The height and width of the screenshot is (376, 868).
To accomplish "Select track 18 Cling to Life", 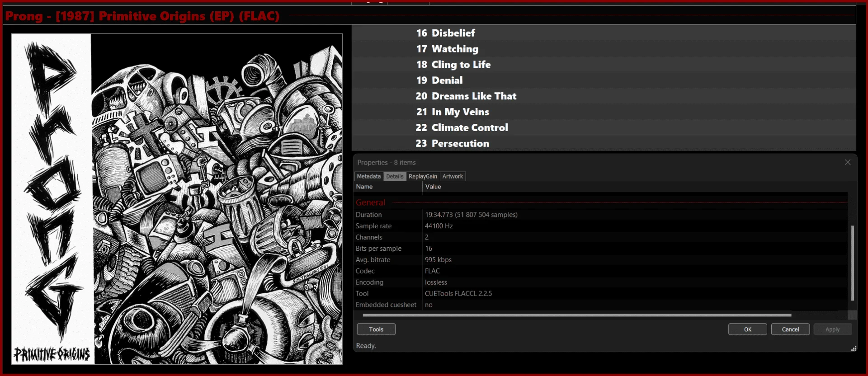I will (x=604, y=65).
